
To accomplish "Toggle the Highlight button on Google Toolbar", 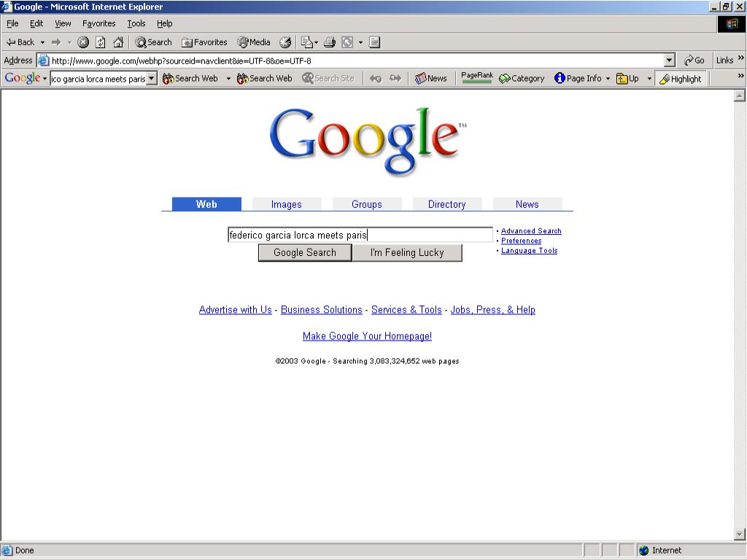I will pyautogui.click(x=680, y=79).
